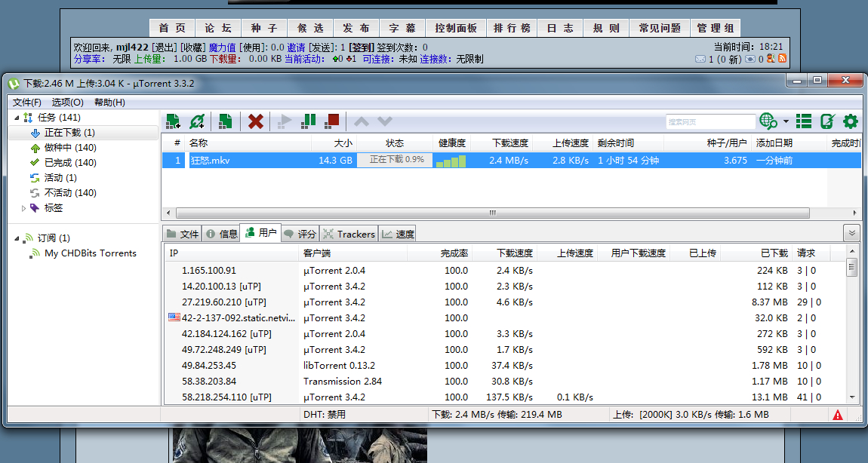Sort peers by 完成率 column header
The height and width of the screenshot is (463, 868).
click(439, 253)
